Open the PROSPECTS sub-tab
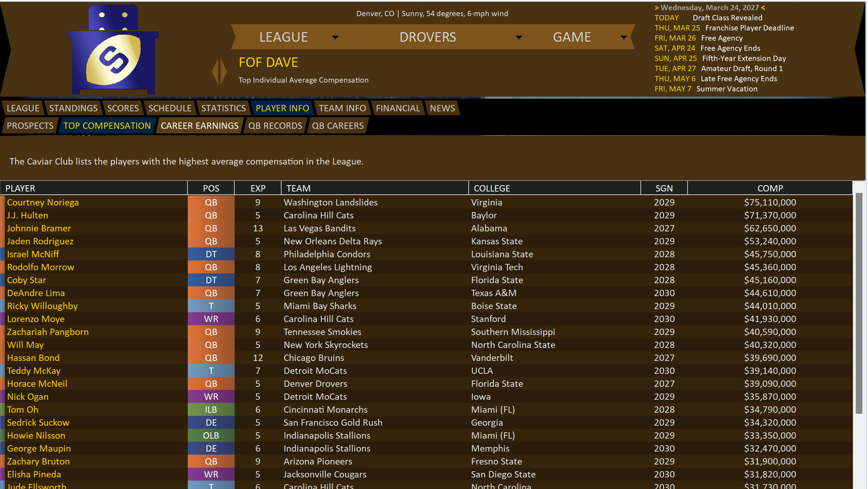The image size is (868, 489). tap(30, 126)
